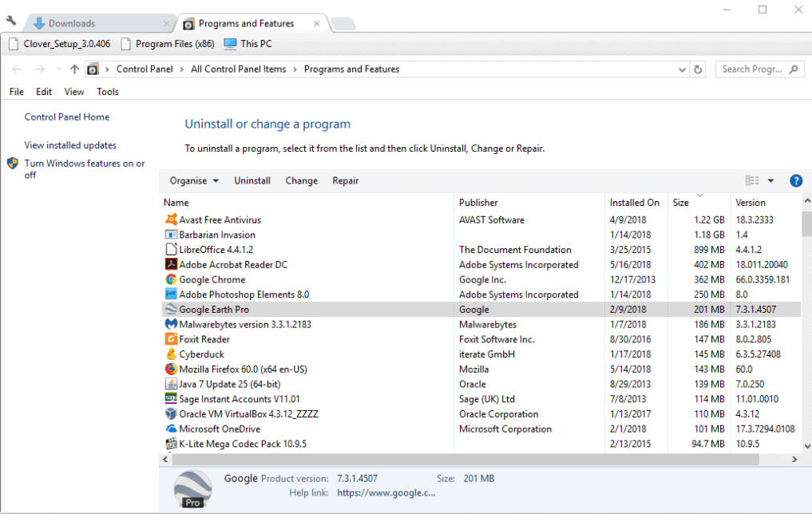This screenshot has width=812, height=514.
Task: Click the Foxit Reader icon
Action: pyautogui.click(x=171, y=339)
